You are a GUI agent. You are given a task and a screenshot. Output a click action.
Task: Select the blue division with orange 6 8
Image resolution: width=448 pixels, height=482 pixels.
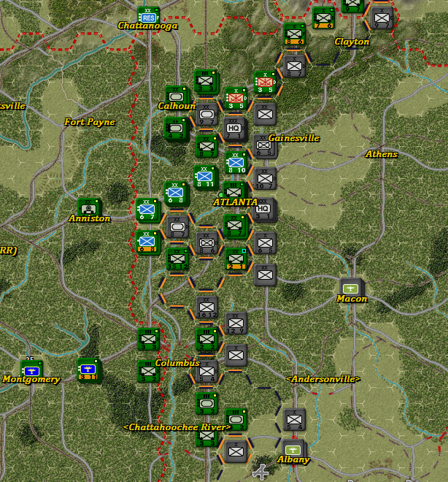click(x=147, y=242)
